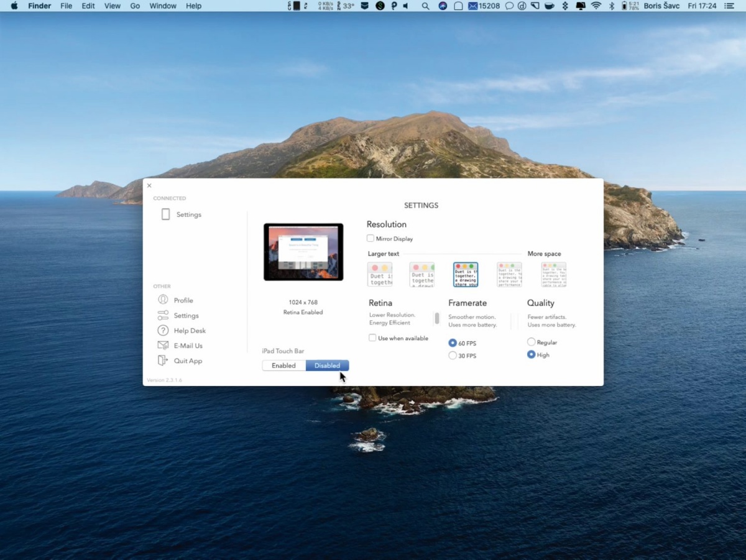Screen dimensions: 746x560
Task: Open the volume speaker menu bar icon
Action: click(x=405, y=6)
